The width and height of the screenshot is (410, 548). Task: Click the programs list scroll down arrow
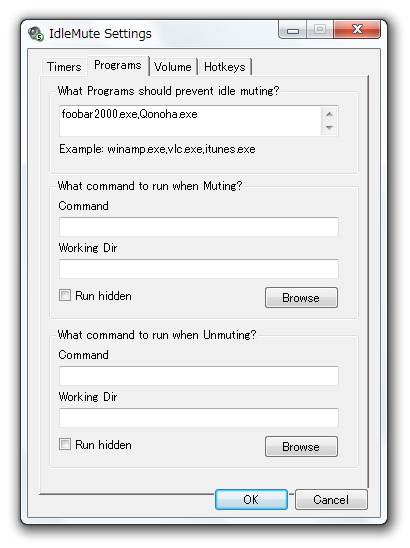coord(329,128)
